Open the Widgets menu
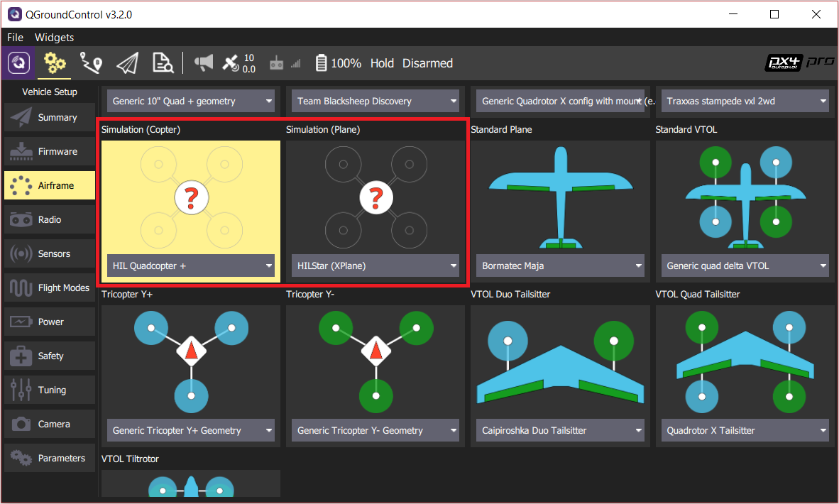The width and height of the screenshot is (839, 504). click(x=54, y=37)
